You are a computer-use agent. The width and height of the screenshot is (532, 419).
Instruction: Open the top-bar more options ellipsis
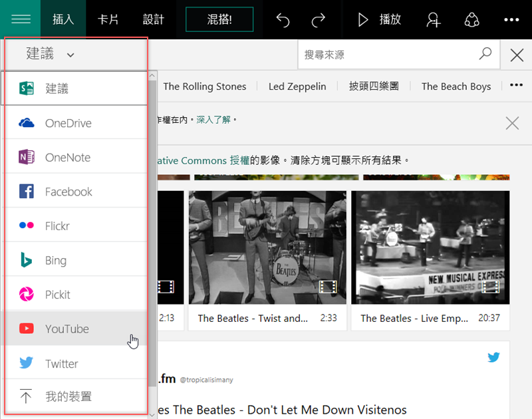click(511, 20)
